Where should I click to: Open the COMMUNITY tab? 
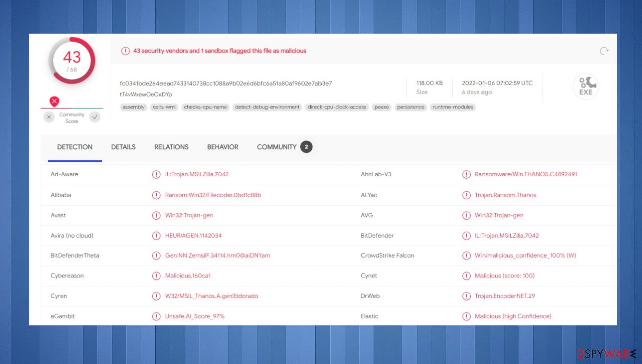277,147
